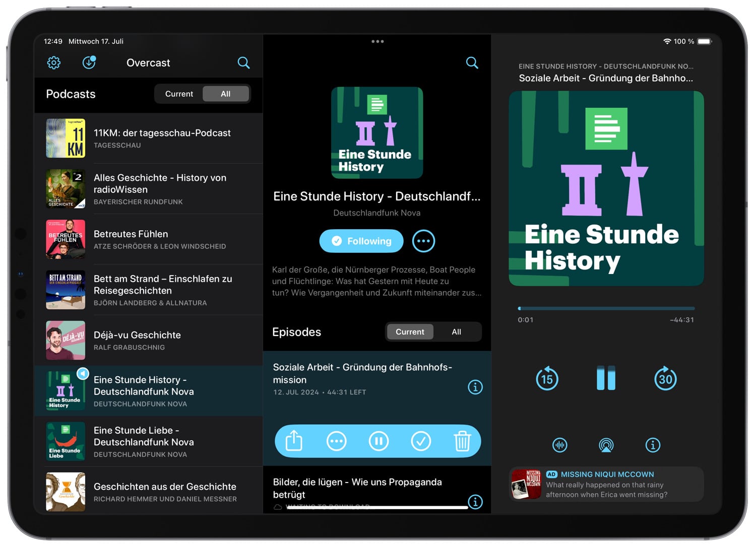Click the playback progress bar
The height and width of the screenshot is (548, 756).
[x=606, y=308]
